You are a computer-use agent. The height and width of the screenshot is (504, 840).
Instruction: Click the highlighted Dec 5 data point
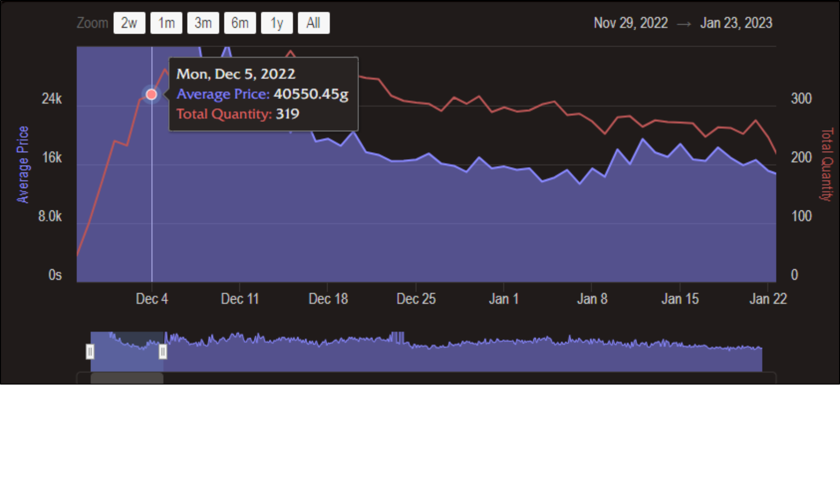[151, 95]
